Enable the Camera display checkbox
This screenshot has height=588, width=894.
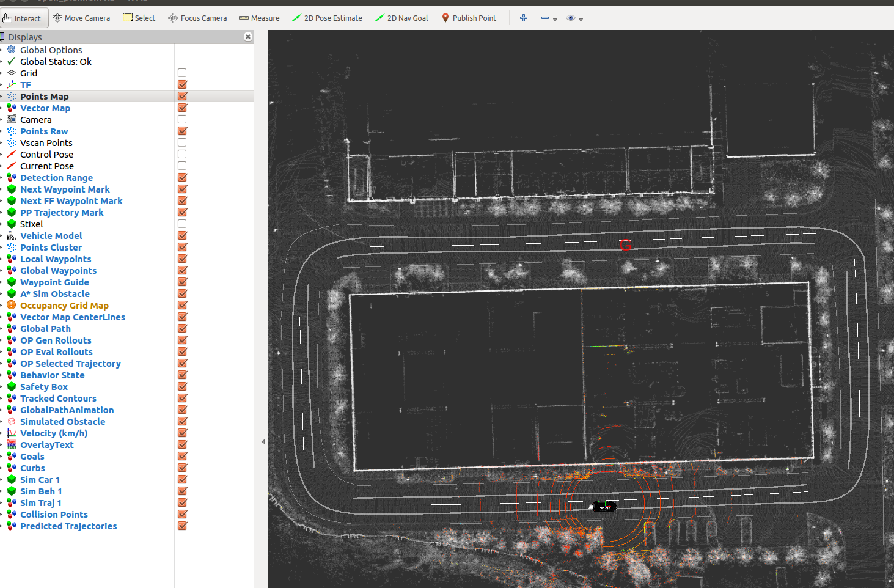pos(182,119)
